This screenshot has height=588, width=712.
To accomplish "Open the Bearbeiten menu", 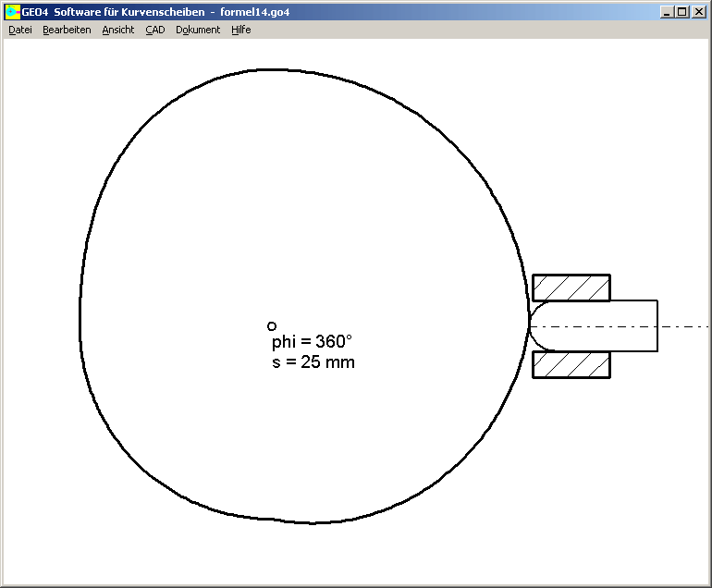I will [67, 30].
